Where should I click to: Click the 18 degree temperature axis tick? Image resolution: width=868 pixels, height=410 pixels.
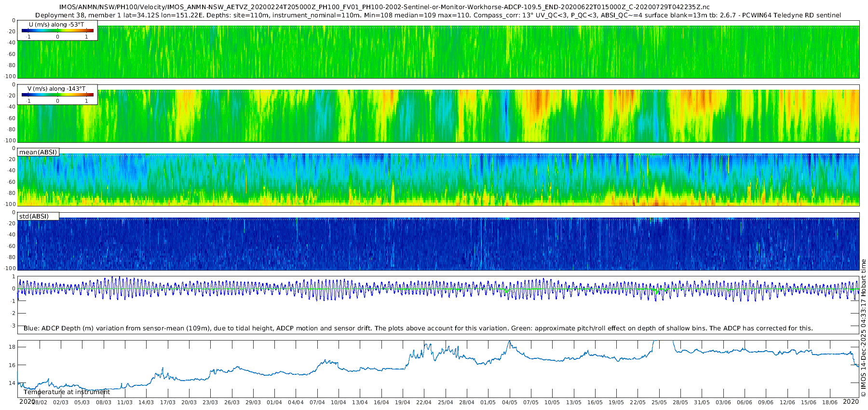12,347
